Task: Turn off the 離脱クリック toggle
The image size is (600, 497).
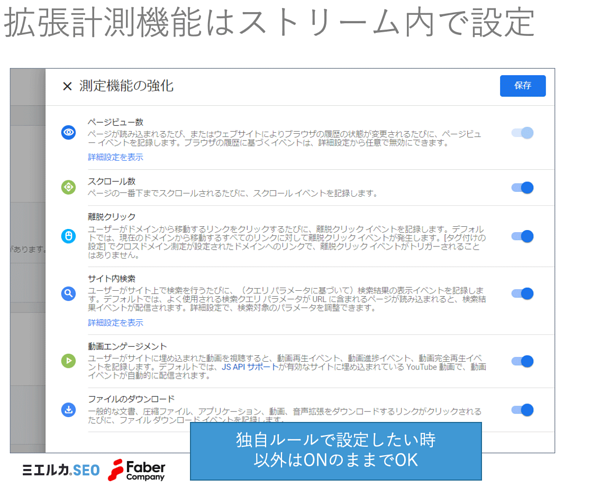Action: click(523, 236)
